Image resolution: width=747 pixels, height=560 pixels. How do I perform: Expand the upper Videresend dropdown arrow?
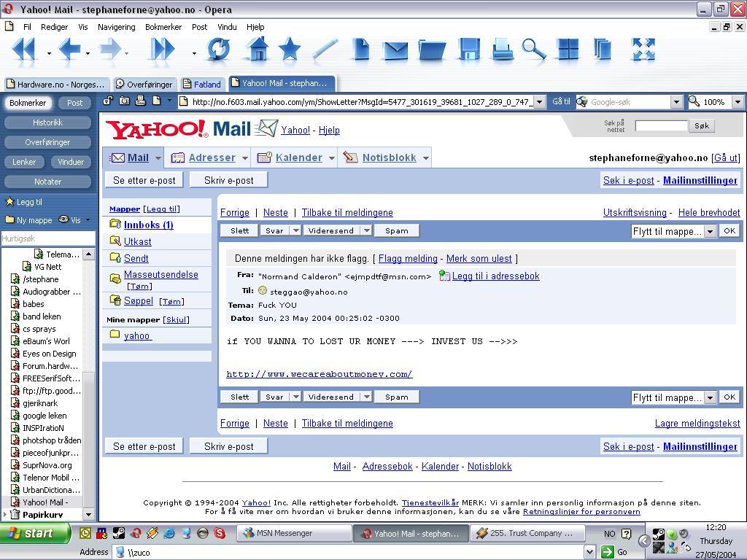(366, 230)
